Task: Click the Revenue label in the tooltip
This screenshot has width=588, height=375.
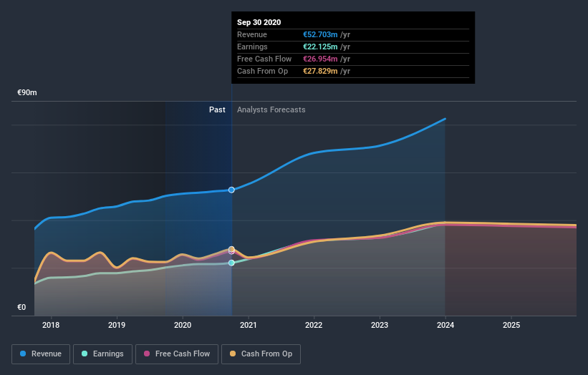Action: (x=252, y=34)
